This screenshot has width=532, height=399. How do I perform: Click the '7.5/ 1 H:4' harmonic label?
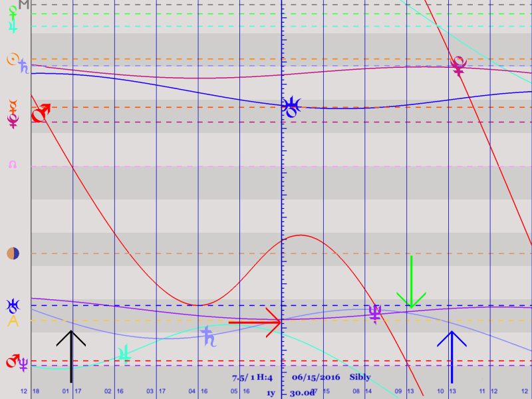coord(252,377)
